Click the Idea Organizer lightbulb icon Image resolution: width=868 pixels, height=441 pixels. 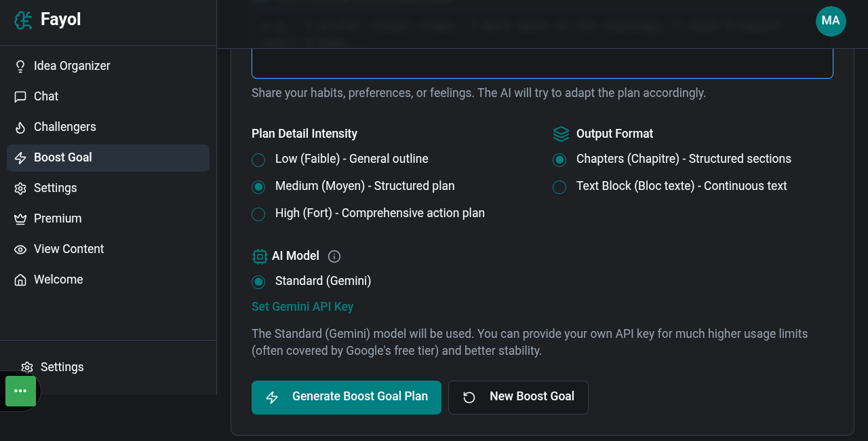pos(20,66)
